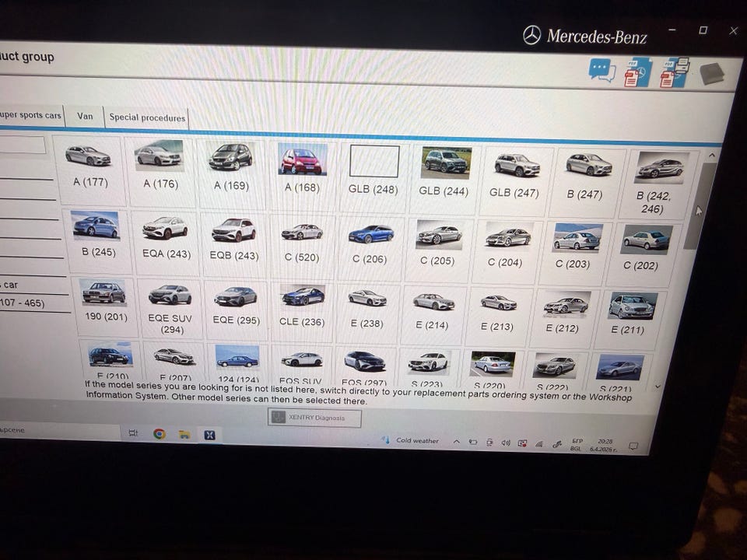Open the Special procedures tab

coord(147,117)
